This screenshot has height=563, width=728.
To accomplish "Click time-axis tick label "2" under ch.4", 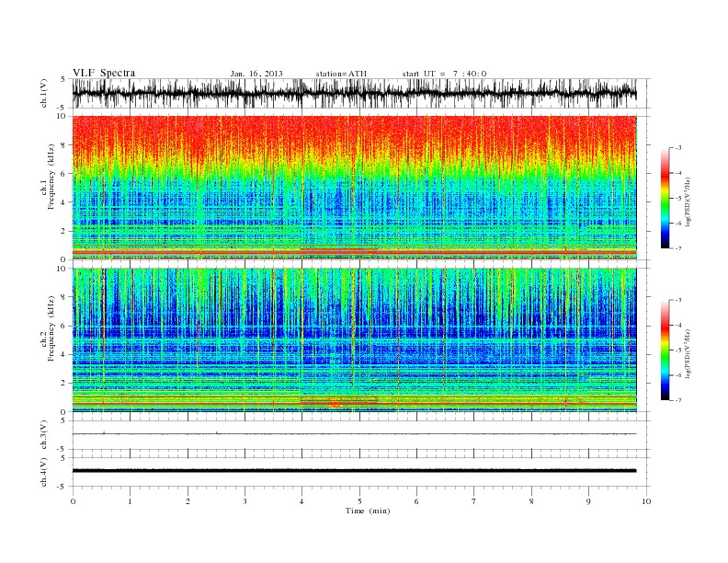I will click(x=188, y=501).
